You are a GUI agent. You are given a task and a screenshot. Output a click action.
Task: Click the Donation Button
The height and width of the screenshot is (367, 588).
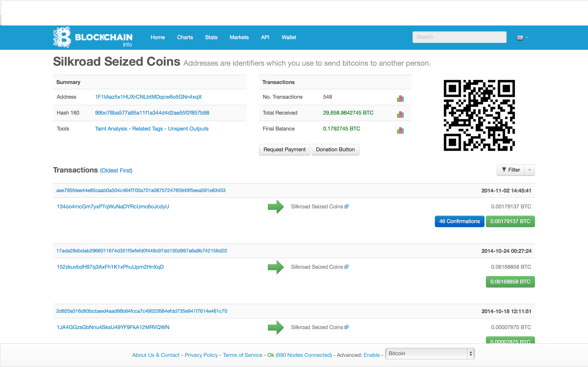tap(335, 149)
